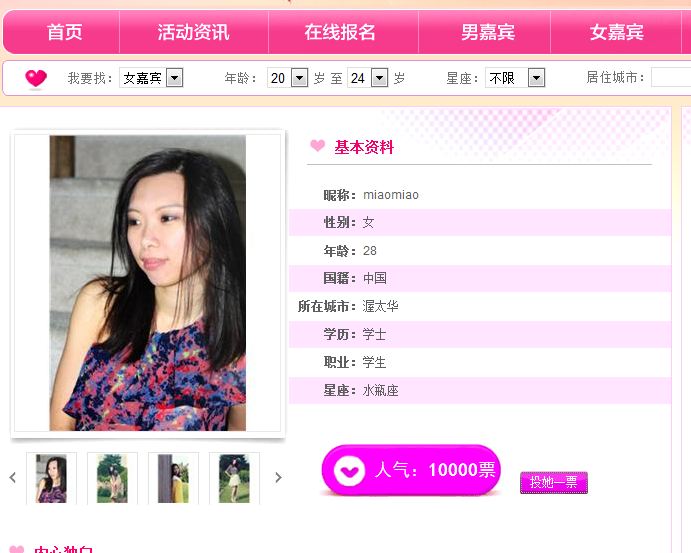Click the heart icon beside 内心独白 heading
The height and width of the screenshot is (553, 691).
click(16, 549)
